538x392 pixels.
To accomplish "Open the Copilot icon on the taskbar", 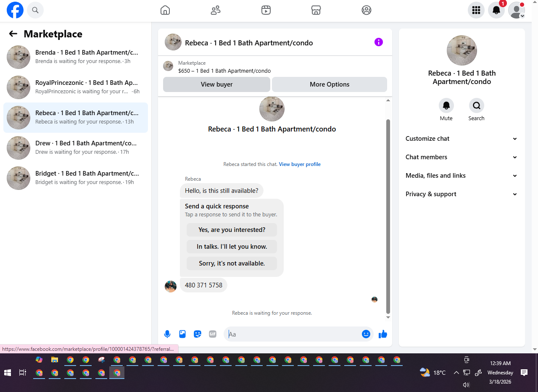I will point(39,360).
